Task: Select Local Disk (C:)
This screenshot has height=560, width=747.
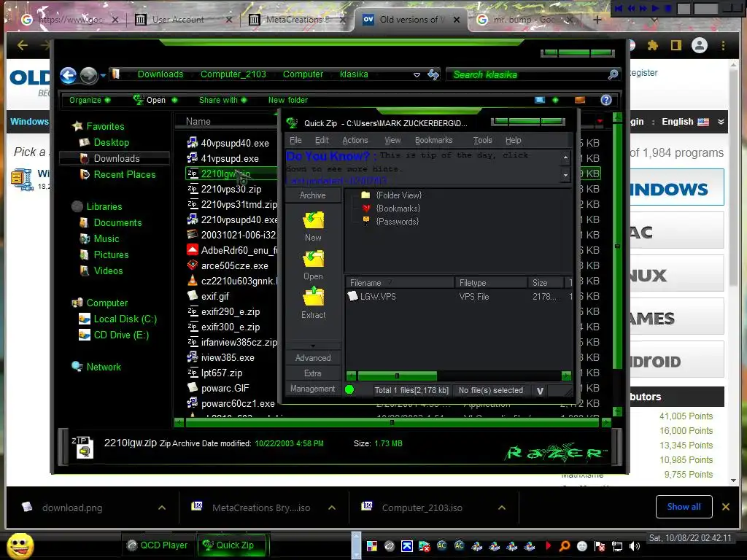Action: point(125,319)
